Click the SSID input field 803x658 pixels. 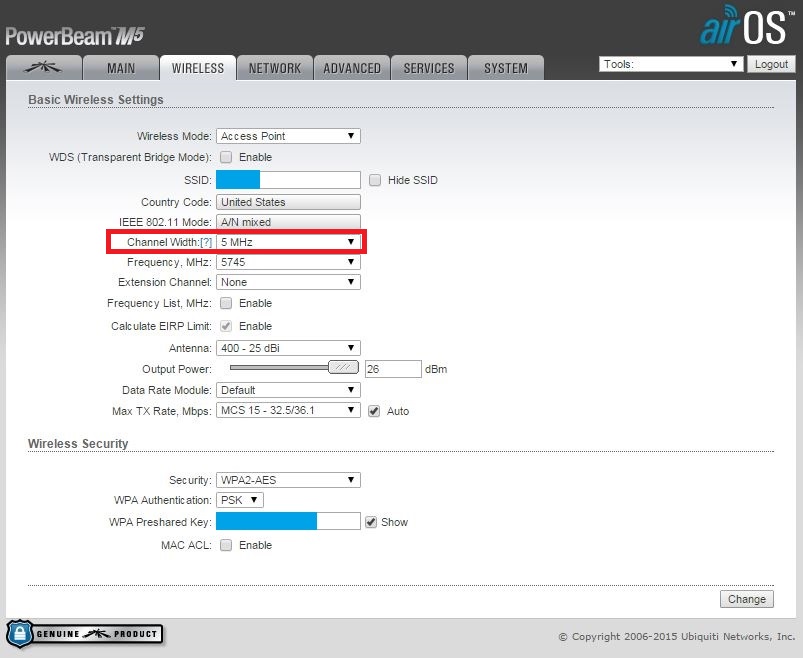(288, 180)
